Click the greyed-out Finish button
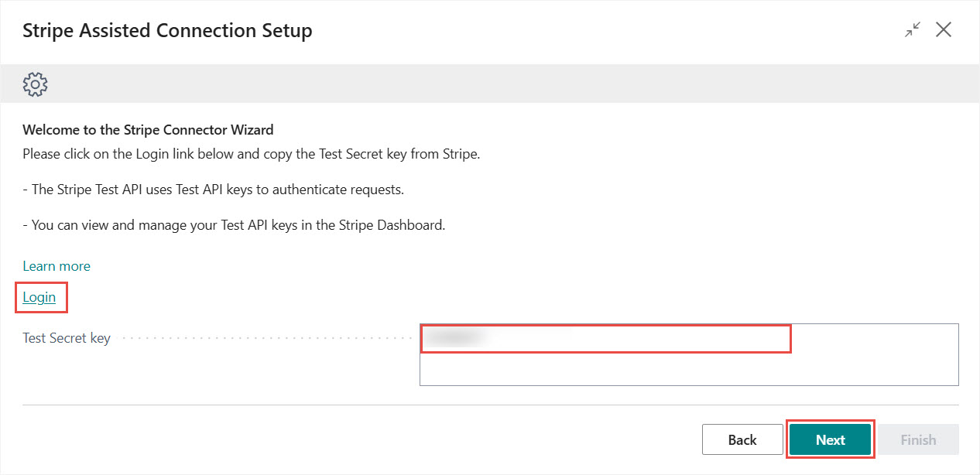 pyautogui.click(x=918, y=439)
